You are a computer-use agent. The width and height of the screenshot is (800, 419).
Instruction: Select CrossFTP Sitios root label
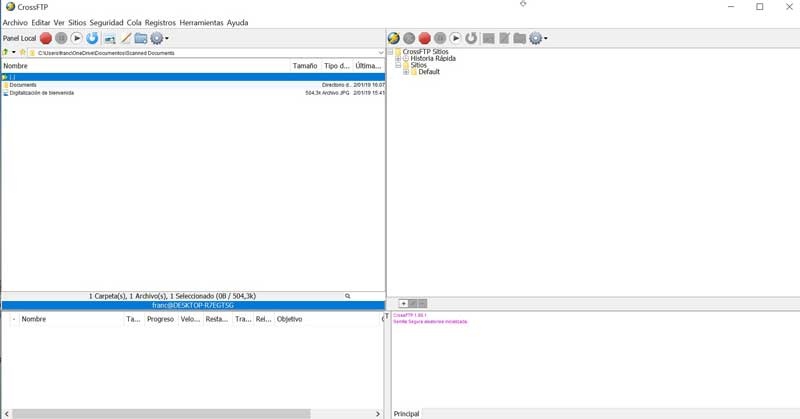tap(426, 52)
